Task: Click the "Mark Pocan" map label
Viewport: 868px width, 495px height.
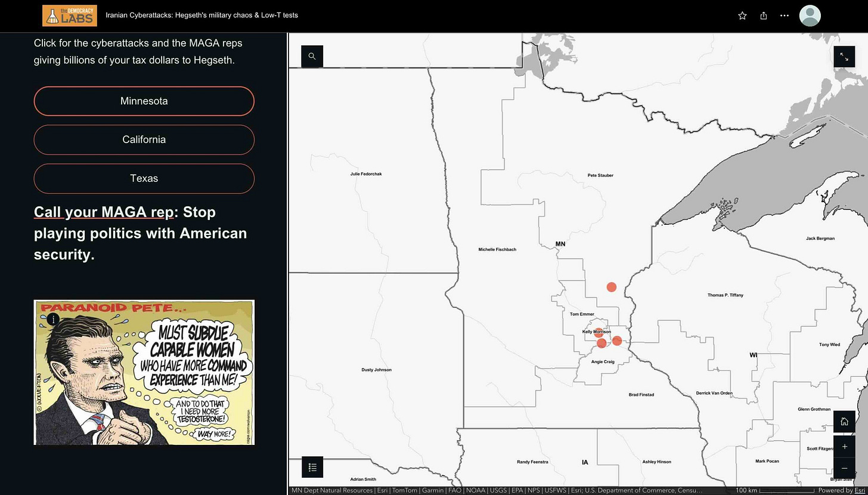Action: [x=767, y=461]
